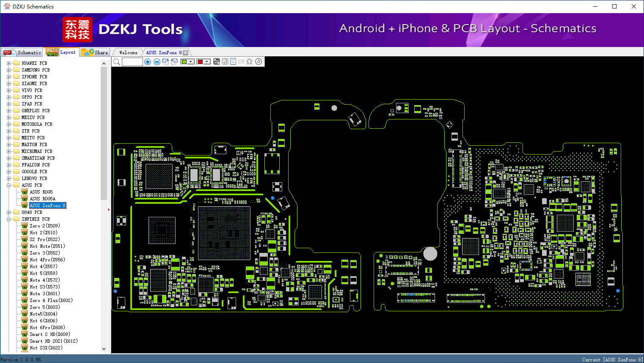Open the ASUS ROG5 layout item

tap(41, 192)
